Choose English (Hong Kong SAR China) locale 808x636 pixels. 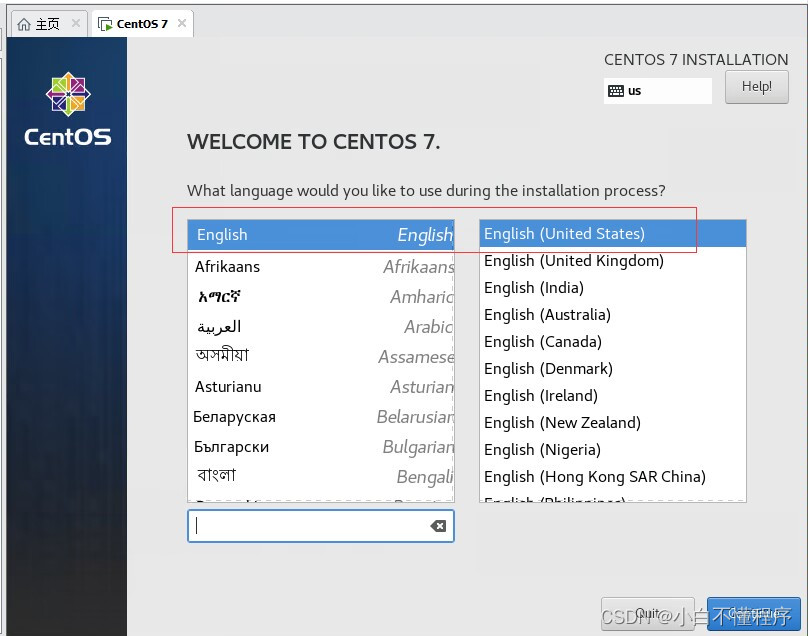[x=613, y=477]
